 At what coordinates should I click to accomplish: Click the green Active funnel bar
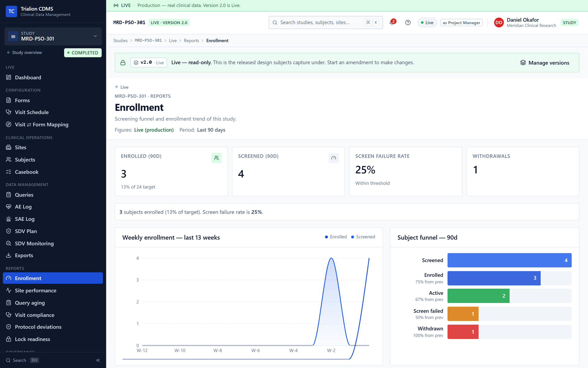click(x=478, y=296)
